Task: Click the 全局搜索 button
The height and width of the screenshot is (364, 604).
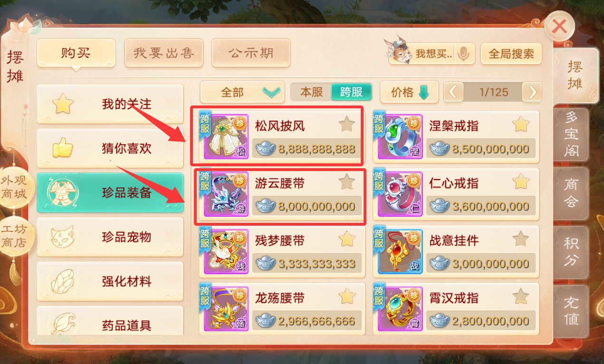Action: click(x=511, y=54)
